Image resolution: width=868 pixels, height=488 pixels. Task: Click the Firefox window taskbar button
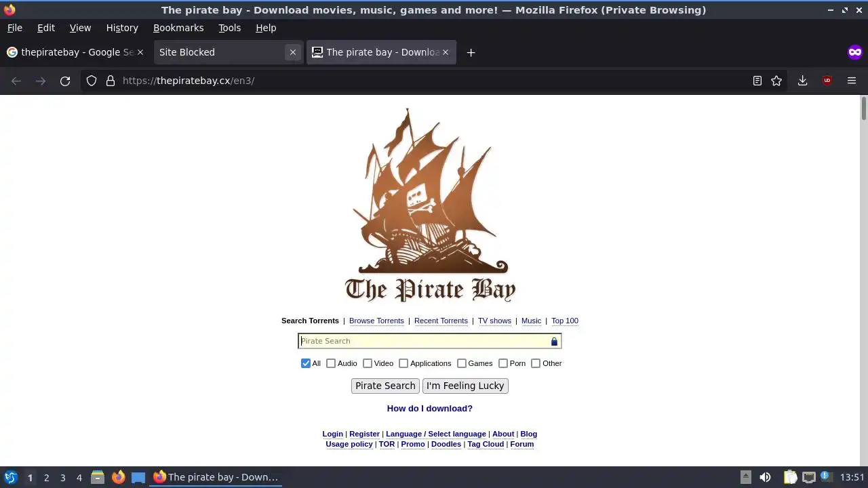[216, 477]
